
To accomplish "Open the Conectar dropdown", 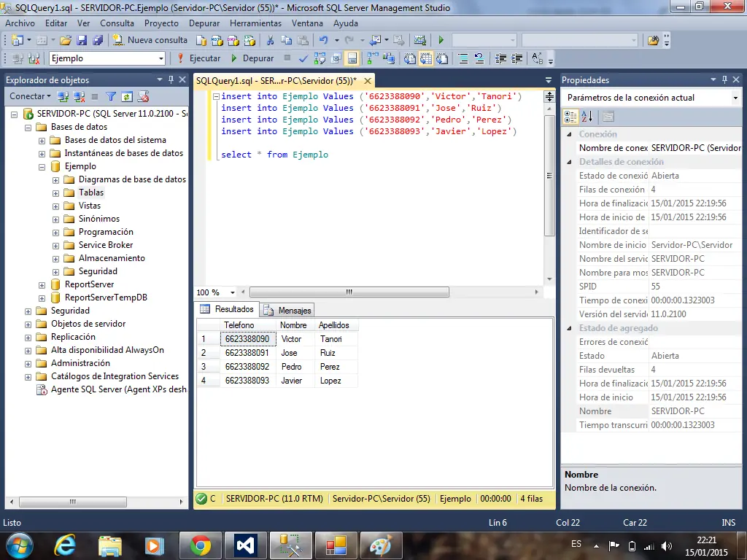I will pyautogui.click(x=30, y=96).
